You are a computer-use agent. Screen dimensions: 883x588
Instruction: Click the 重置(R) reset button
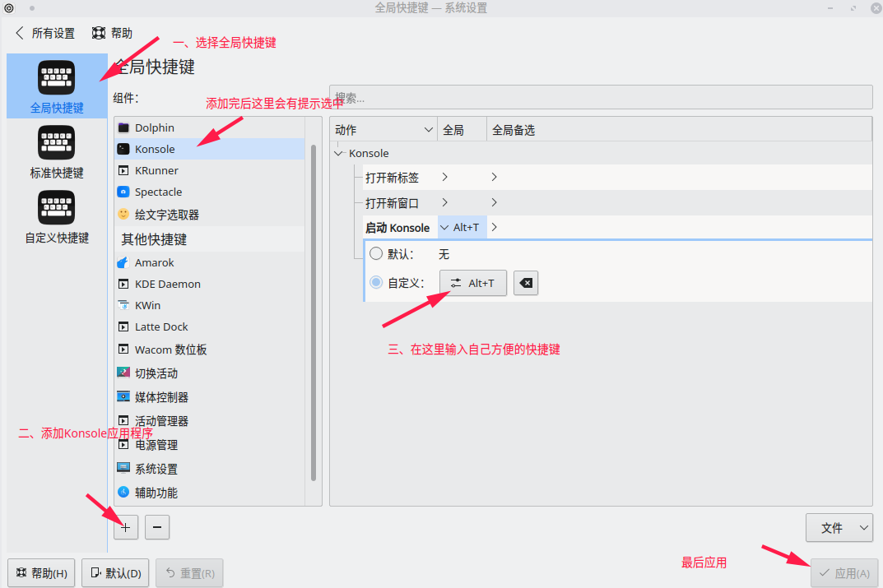[x=190, y=573]
